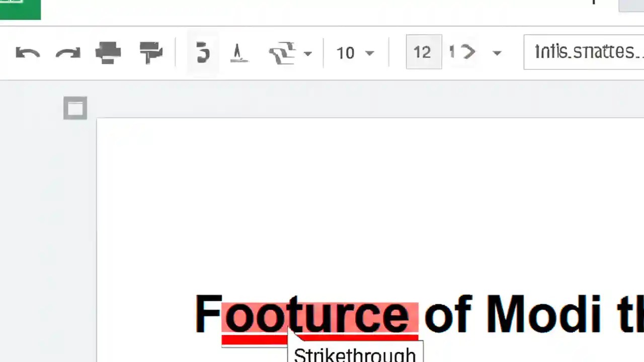
Task: Click the font name field on the right
Action: 584,52
